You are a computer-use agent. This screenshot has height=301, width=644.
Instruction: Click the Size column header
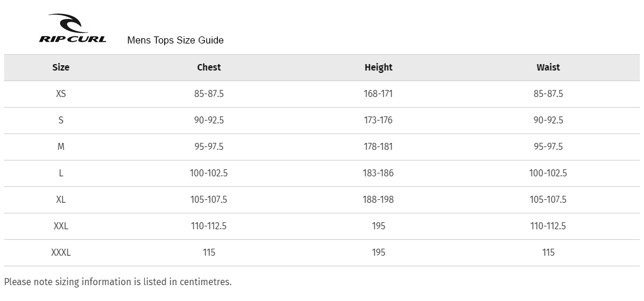(61, 67)
